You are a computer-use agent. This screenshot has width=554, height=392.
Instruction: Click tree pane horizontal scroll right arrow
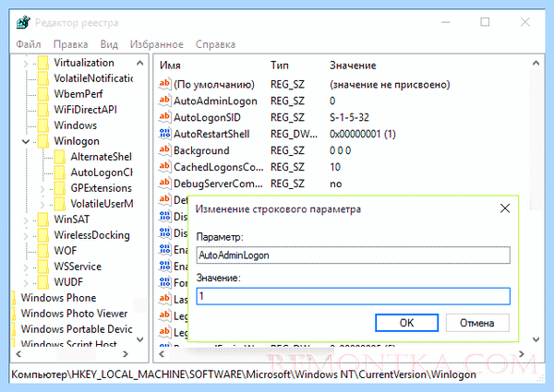pyautogui.click(x=126, y=354)
